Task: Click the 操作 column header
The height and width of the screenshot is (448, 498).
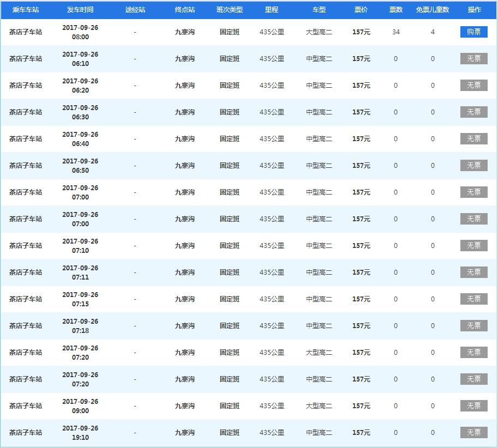Action: 474,10
